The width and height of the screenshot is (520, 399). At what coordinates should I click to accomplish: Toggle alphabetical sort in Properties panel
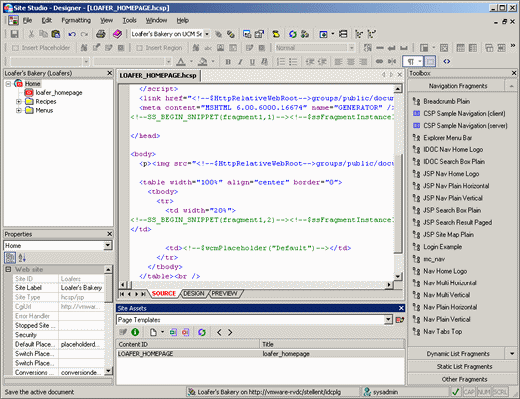(22, 257)
